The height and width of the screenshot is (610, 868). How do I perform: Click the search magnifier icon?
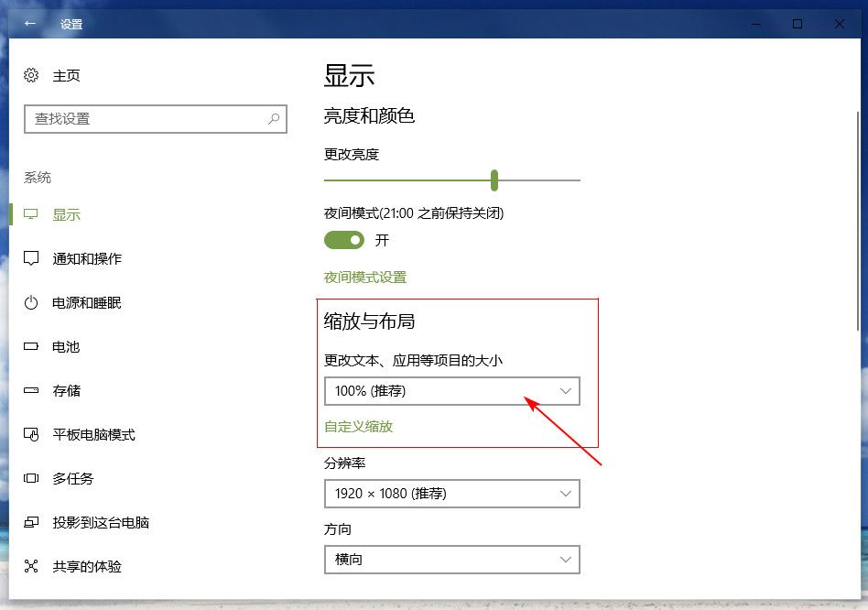click(x=274, y=118)
